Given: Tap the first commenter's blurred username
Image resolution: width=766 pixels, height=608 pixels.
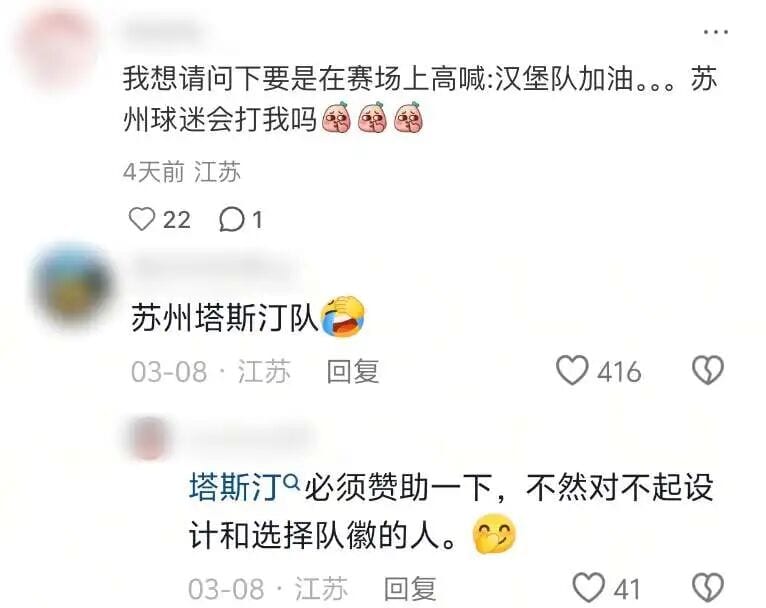Looking at the screenshot, I should (164, 32).
